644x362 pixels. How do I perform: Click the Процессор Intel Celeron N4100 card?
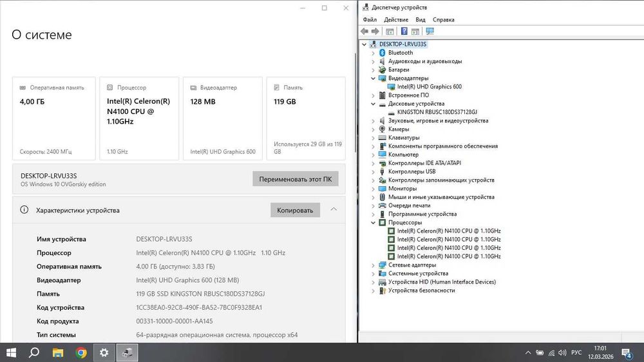139,119
